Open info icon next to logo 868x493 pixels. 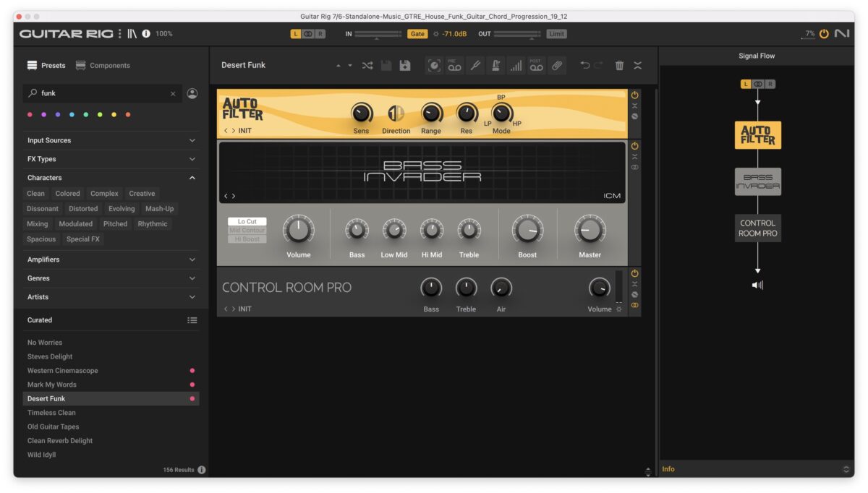pyautogui.click(x=146, y=33)
